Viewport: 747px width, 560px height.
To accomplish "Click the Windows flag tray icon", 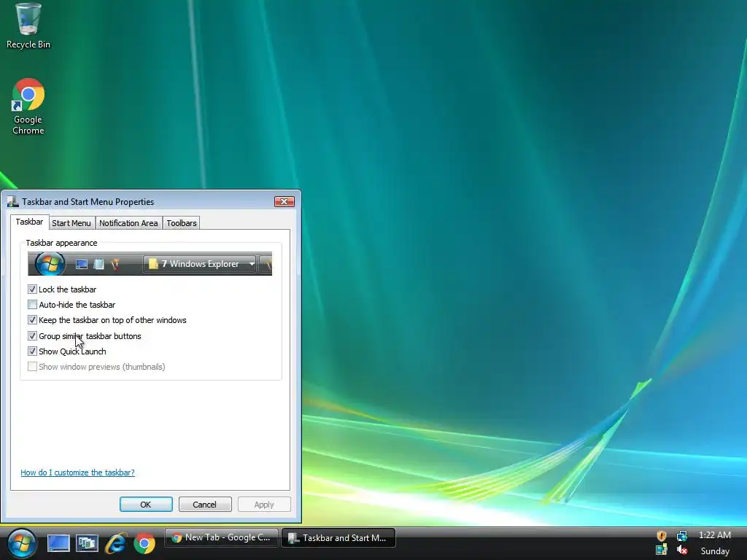I will click(661, 550).
